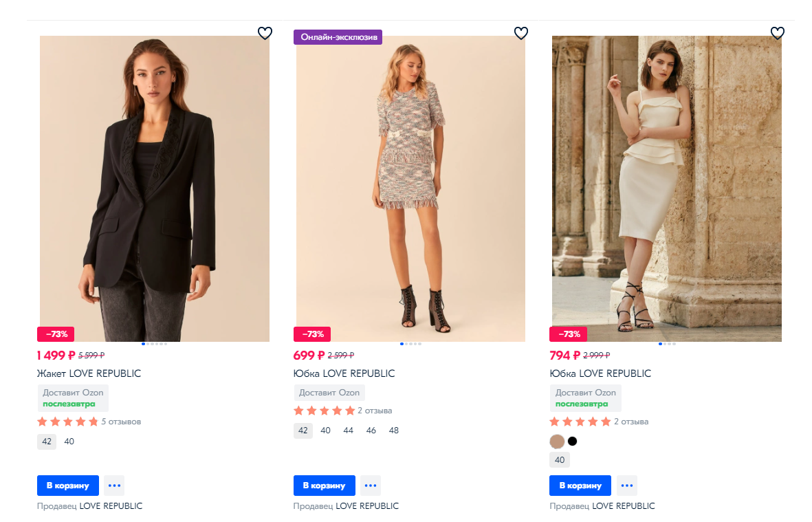View the cream skirt product image

point(666,188)
